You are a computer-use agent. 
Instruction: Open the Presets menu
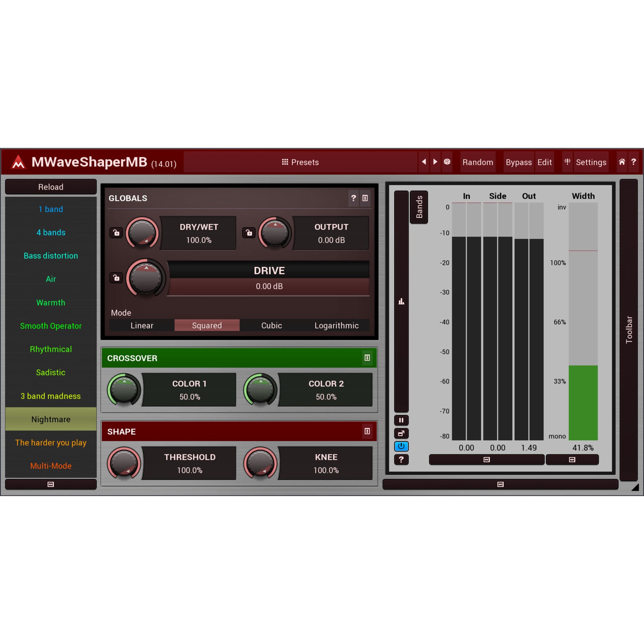tap(300, 162)
